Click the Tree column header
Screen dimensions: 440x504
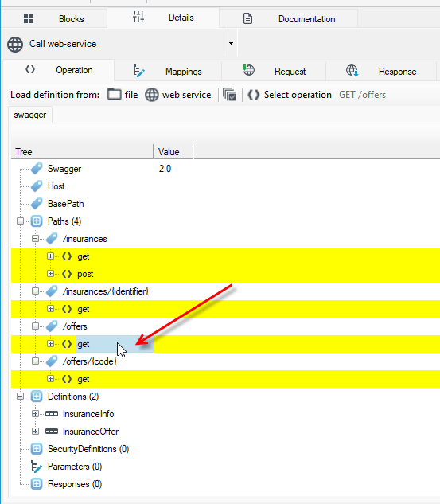pyautogui.click(x=82, y=152)
